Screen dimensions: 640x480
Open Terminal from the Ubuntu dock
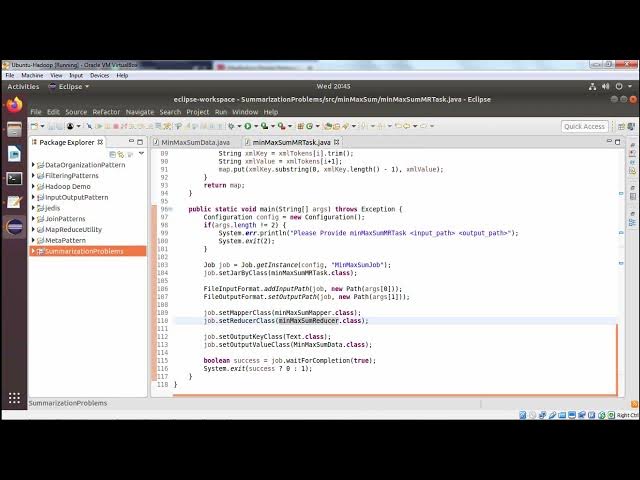pyautogui.click(x=14, y=178)
